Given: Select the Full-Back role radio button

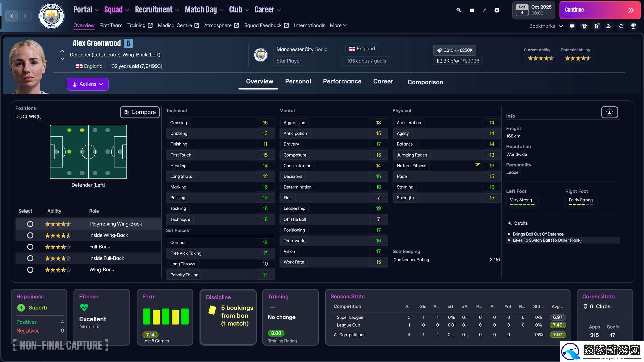Looking at the screenshot, I should (x=30, y=247).
